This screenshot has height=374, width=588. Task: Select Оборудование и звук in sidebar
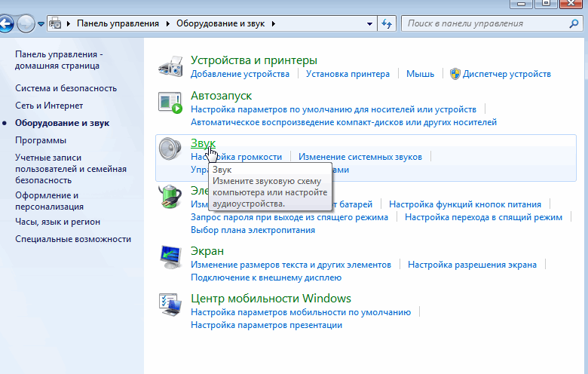click(x=63, y=123)
